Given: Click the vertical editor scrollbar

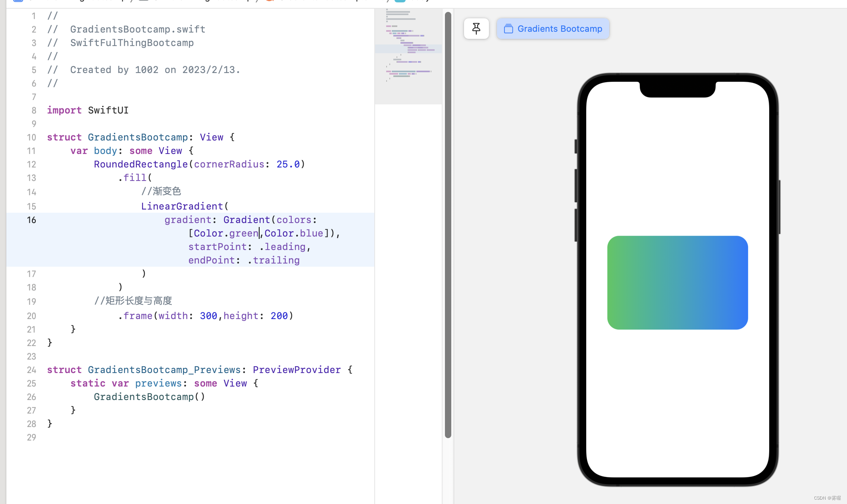Looking at the screenshot, I should (448, 224).
